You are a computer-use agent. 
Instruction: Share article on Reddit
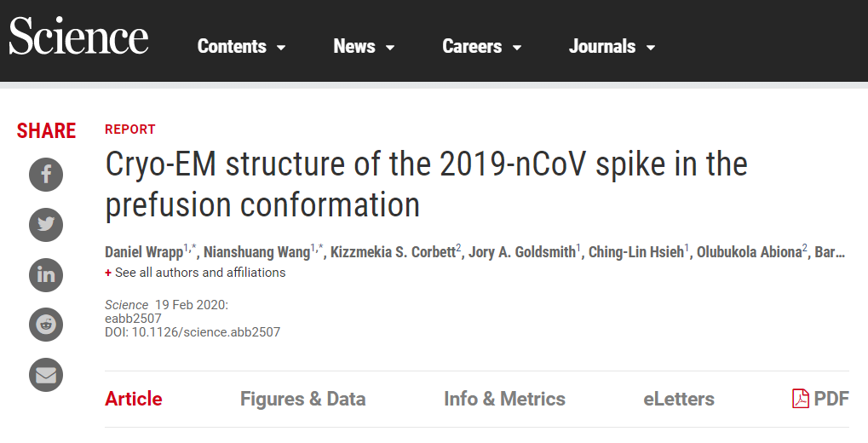(46, 325)
